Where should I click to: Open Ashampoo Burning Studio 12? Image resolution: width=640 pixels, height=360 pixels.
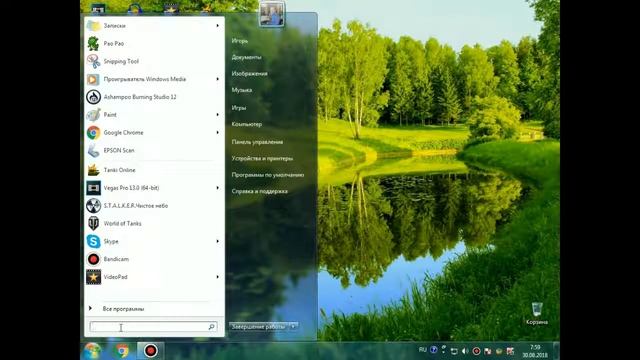coord(154,97)
